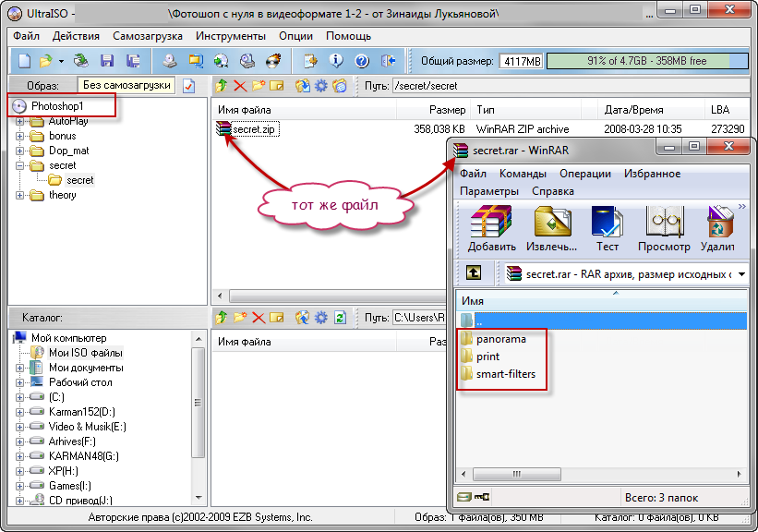Select the Photoshop1 root disc node
Screen dimensions: 758x532
pos(57,106)
